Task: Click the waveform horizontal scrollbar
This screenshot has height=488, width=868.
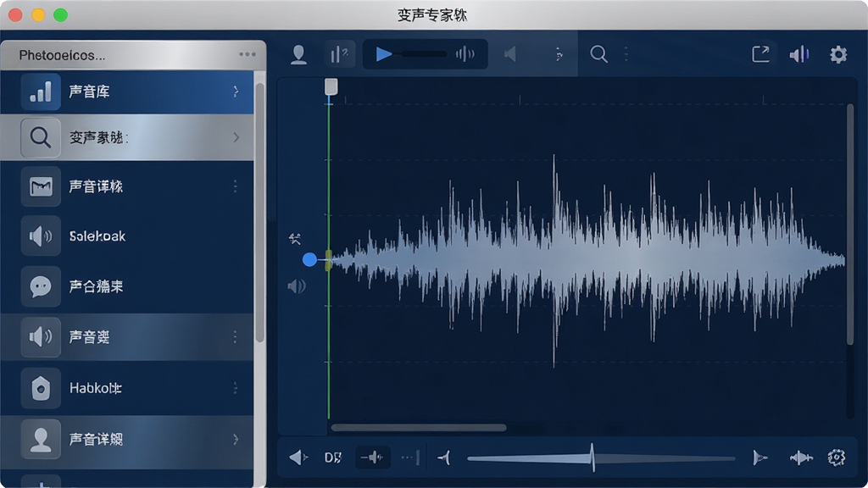Action: coord(419,428)
